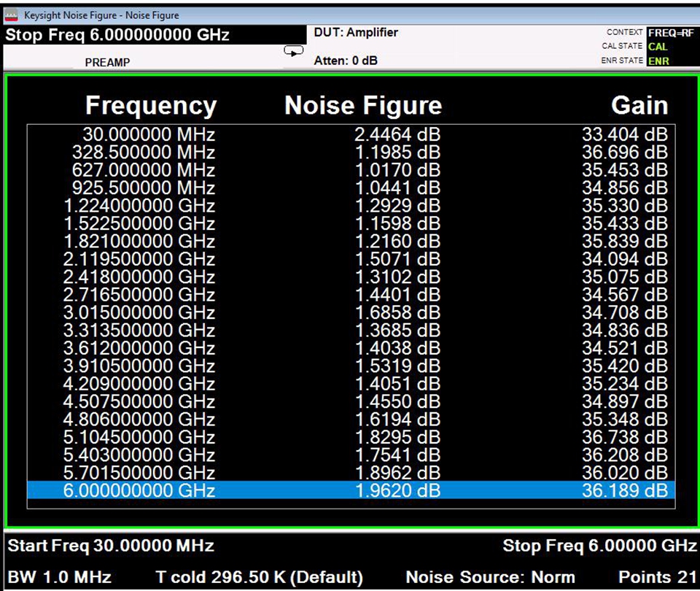Click the Gain column header
This screenshot has height=591, width=700.
639,106
